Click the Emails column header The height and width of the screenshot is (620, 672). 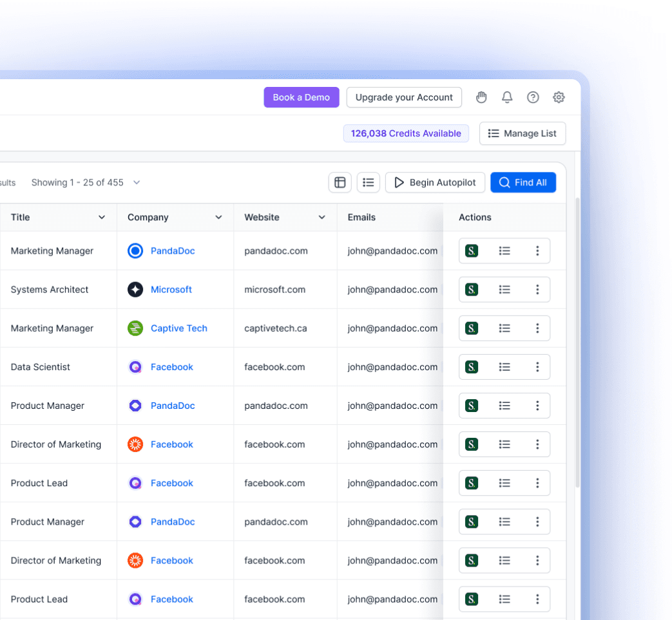[x=361, y=217]
